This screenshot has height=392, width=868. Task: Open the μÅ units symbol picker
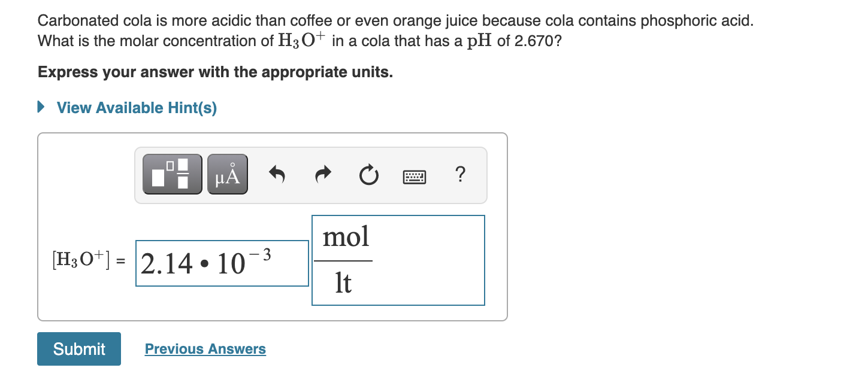click(x=227, y=174)
